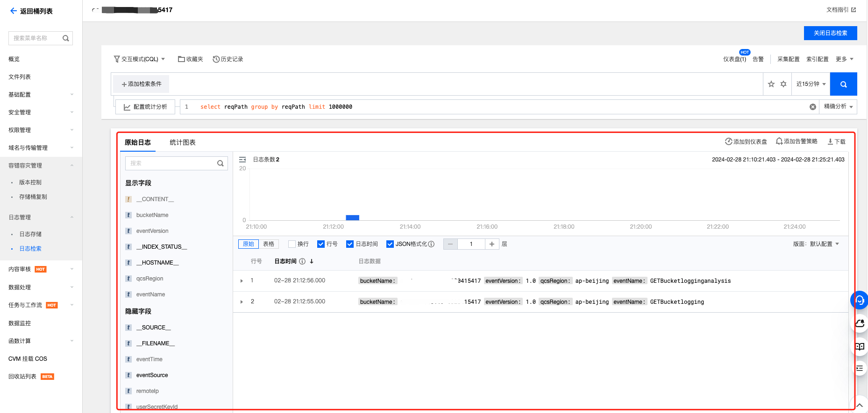Open the 更多 dropdown menu

tap(845, 59)
